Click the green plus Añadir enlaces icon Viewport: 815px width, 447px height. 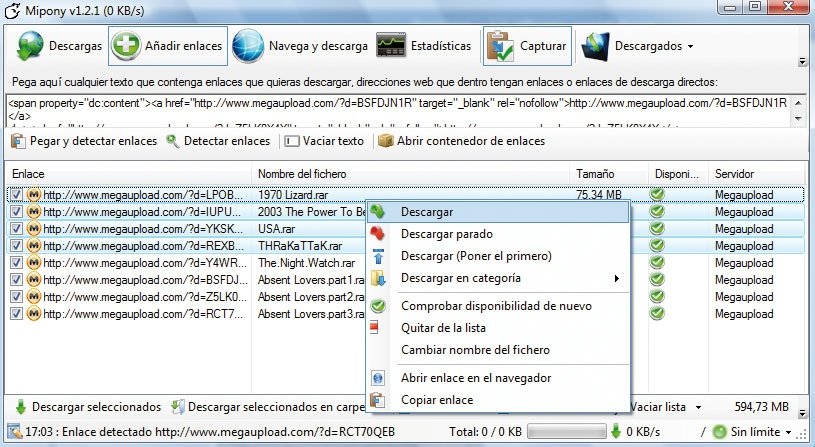click(126, 46)
